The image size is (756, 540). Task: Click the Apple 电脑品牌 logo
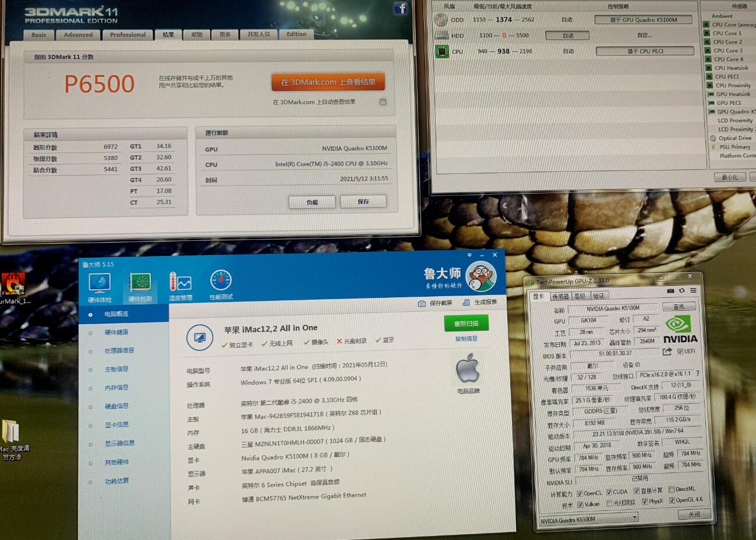[x=467, y=369]
